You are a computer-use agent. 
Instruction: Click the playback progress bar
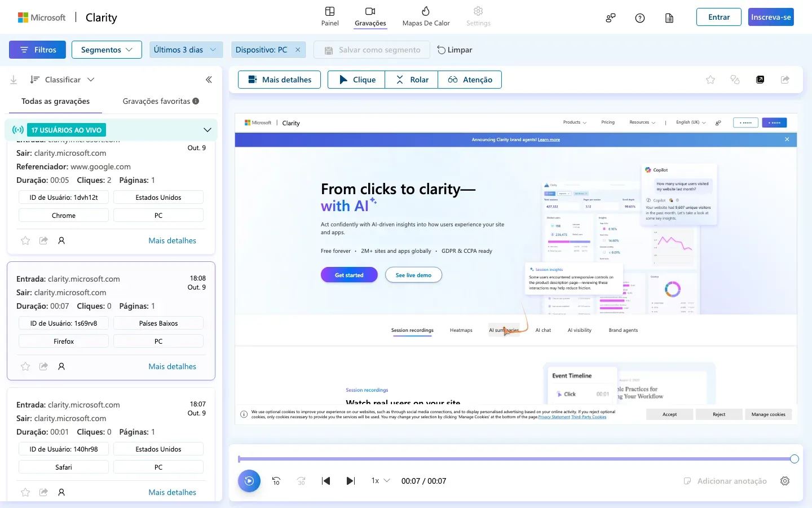pos(516,459)
